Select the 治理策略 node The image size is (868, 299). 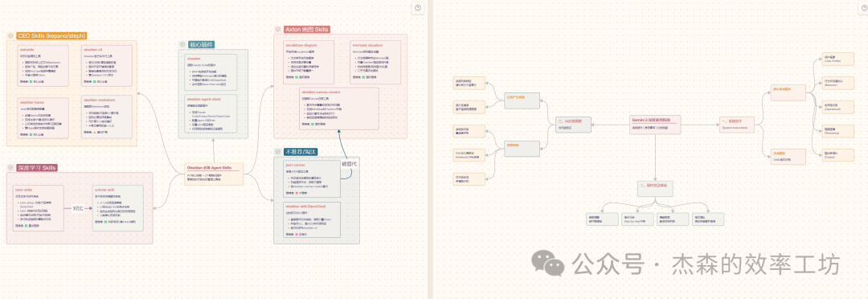point(522,149)
